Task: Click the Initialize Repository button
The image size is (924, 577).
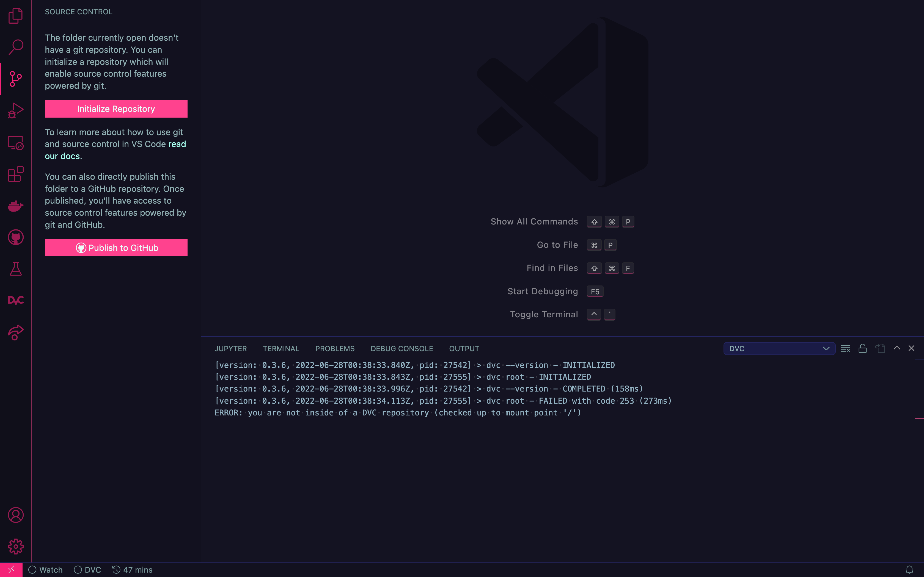Action: tap(116, 109)
